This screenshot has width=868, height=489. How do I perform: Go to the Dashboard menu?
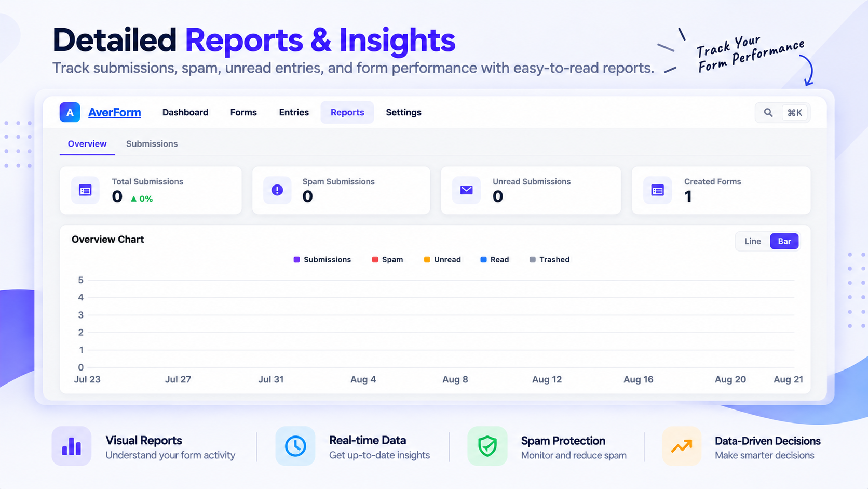tap(185, 112)
